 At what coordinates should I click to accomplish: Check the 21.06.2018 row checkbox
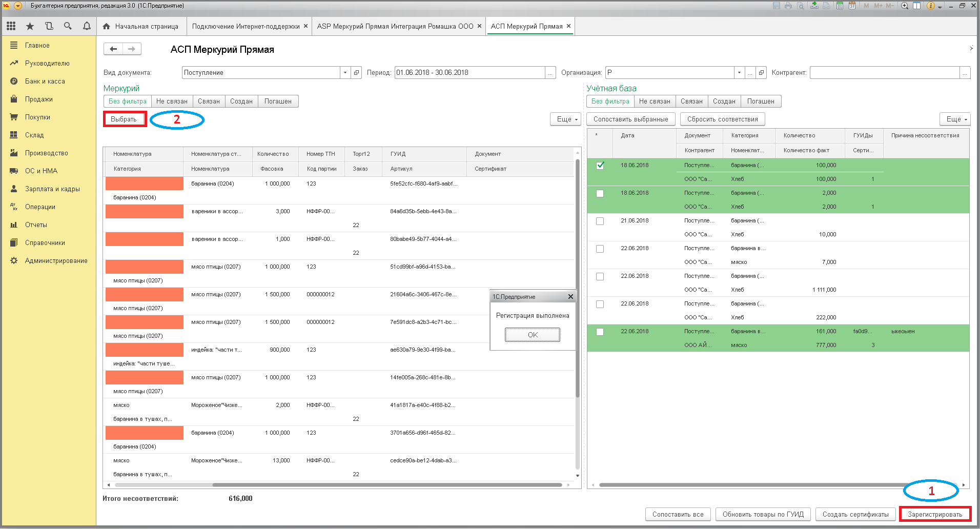[x=600, y=221]
